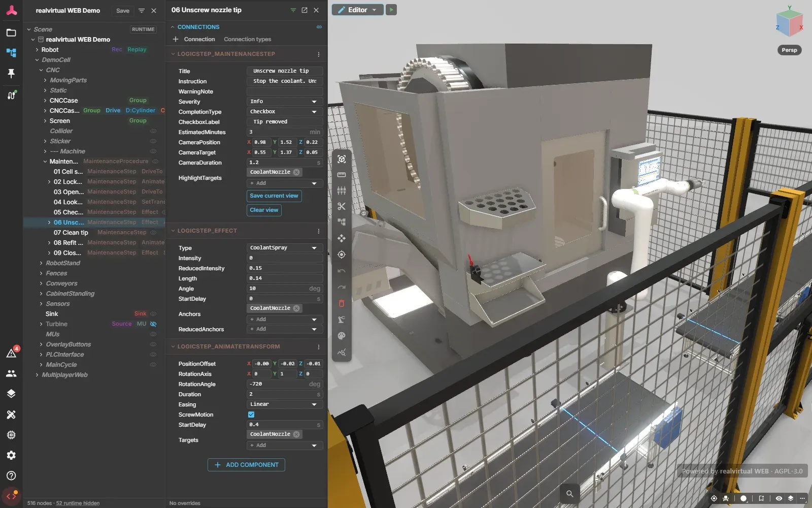
Task: Click the Save current view button
Action: point(274,196)
